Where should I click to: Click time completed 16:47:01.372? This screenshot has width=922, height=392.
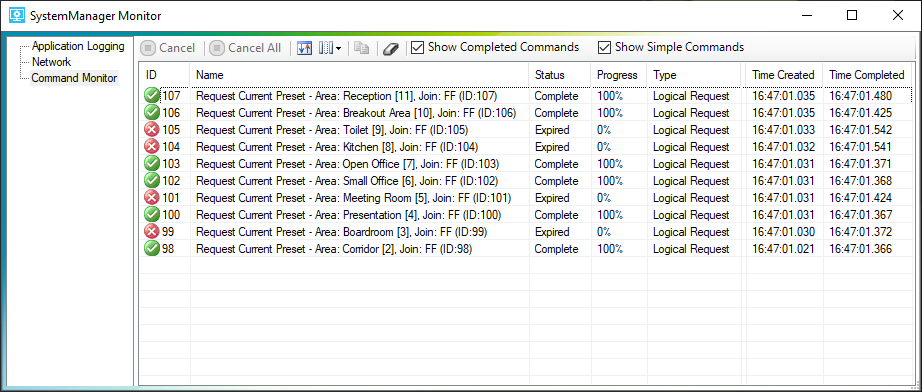(860, 232)
